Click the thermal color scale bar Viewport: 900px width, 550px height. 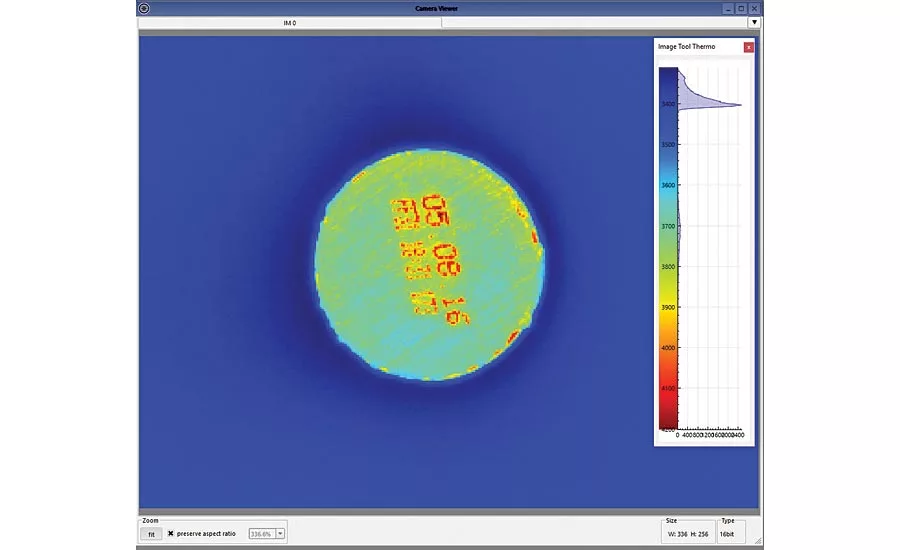click(668, 248)
